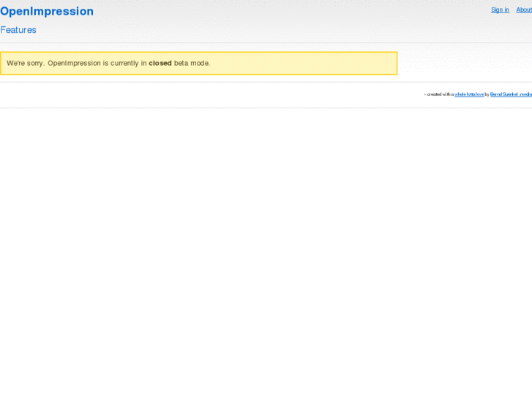Go to the Features page
This screenshot has width=532, height=399.
tap(18, 30)
